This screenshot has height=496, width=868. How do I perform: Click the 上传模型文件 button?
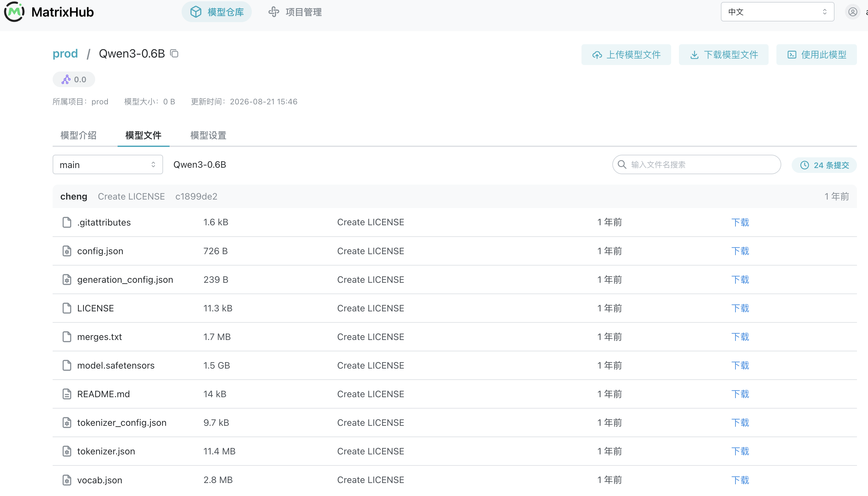(x=626, y=55)
